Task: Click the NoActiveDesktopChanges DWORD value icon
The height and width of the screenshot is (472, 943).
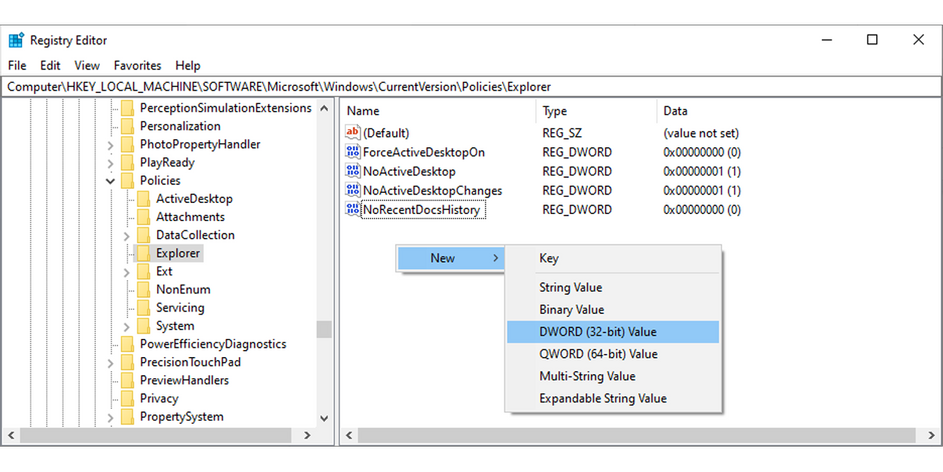Action: pos(352,190)
